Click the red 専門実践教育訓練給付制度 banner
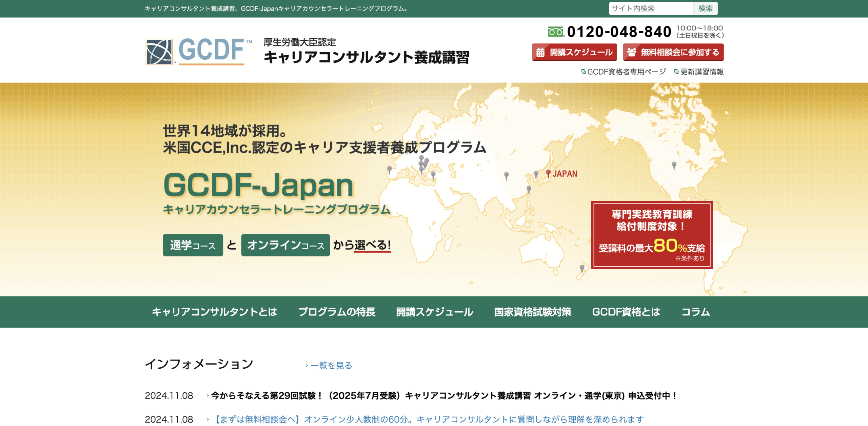This screenshot has width=868, height=426. click(652, 235)
